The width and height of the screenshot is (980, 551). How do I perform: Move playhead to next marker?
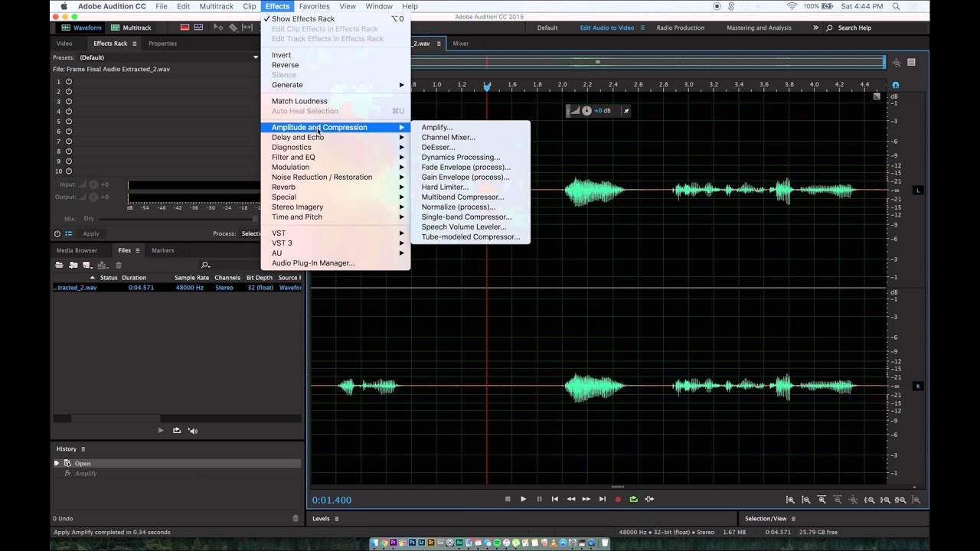coord(602,499)
